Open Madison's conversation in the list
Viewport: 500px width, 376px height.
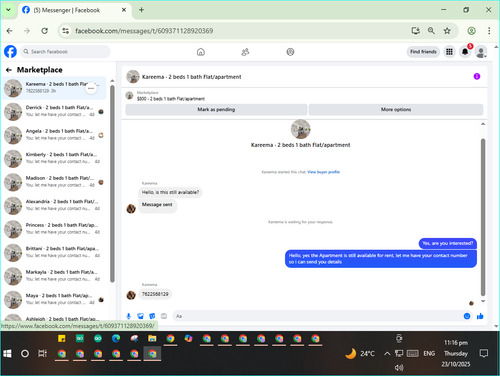(x=54, y=182)
